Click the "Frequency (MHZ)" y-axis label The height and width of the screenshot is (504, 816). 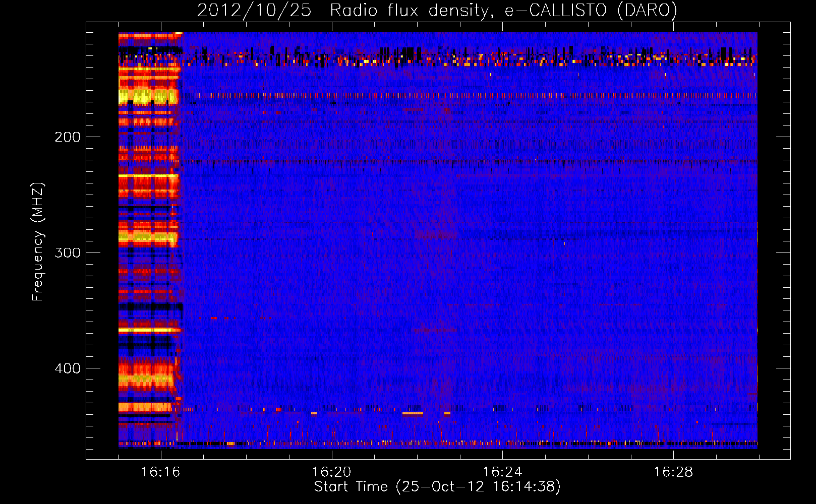click(38, 242)
